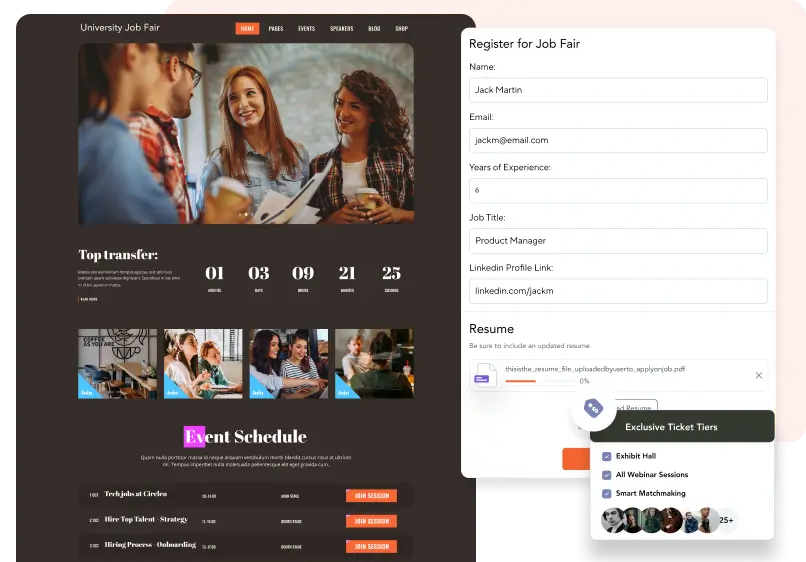806x562 pixels.
Task: Click the resume PDF file icon
Action: 485,375
